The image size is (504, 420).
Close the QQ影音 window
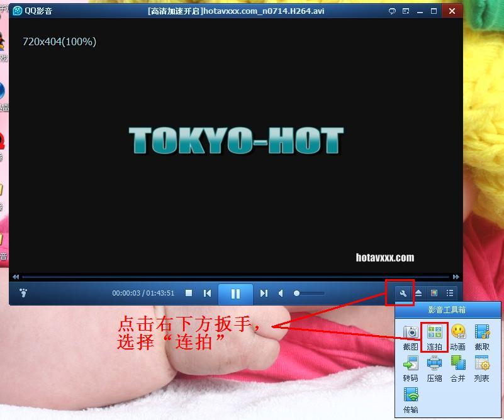(x=452, y=11)
